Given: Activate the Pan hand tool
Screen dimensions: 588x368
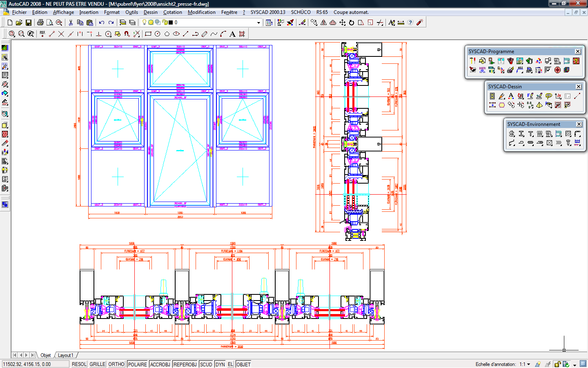Looking at the screenshot, I should (30, 34).
